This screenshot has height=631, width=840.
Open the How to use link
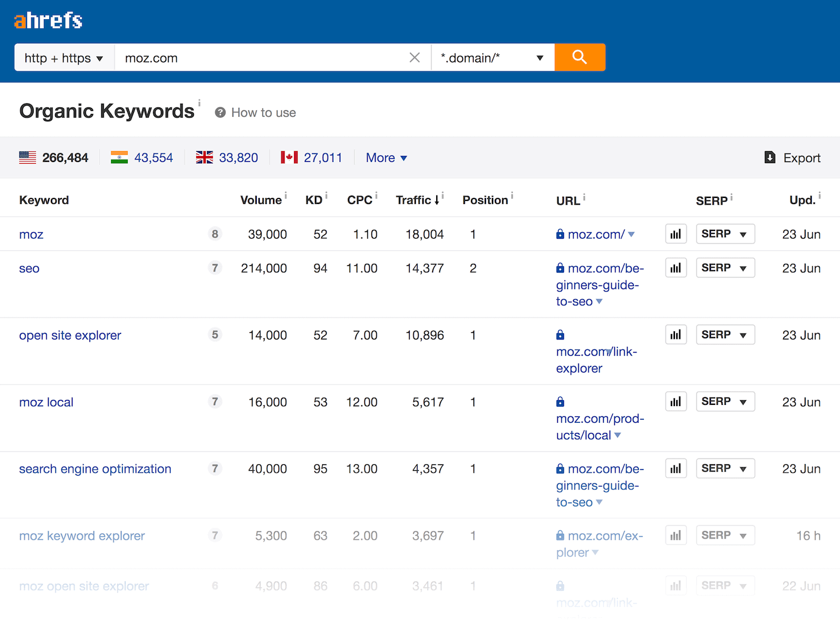[263, 113]
